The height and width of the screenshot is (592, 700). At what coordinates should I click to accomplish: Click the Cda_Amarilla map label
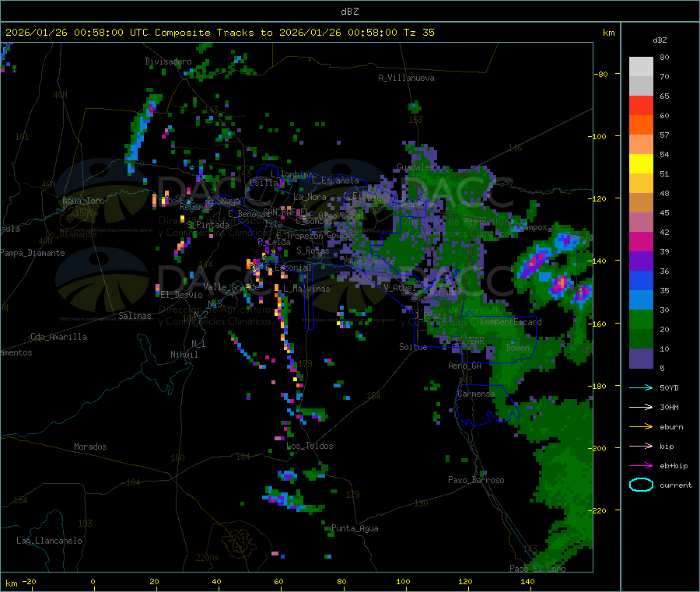58,337
